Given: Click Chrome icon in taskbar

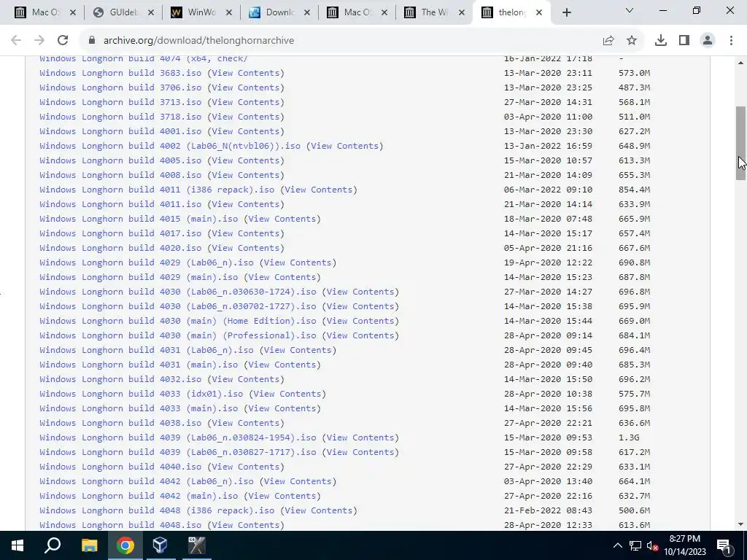Looking at the screenshot, I should pos(125,545).
